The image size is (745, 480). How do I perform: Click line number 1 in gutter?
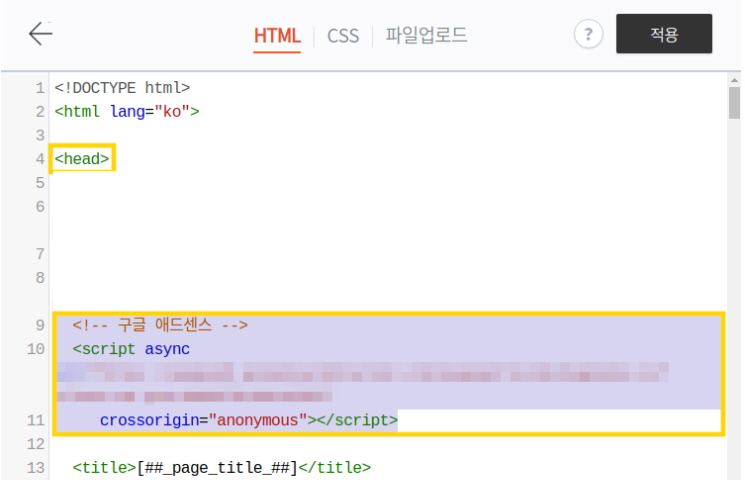(40, 88)
